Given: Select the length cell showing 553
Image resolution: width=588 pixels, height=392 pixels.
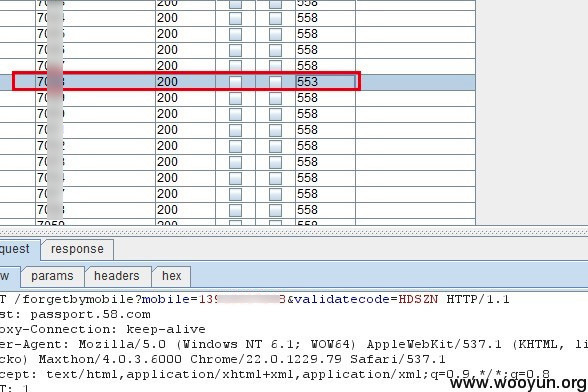Looking at the screenshot, I should pos(326,82).
